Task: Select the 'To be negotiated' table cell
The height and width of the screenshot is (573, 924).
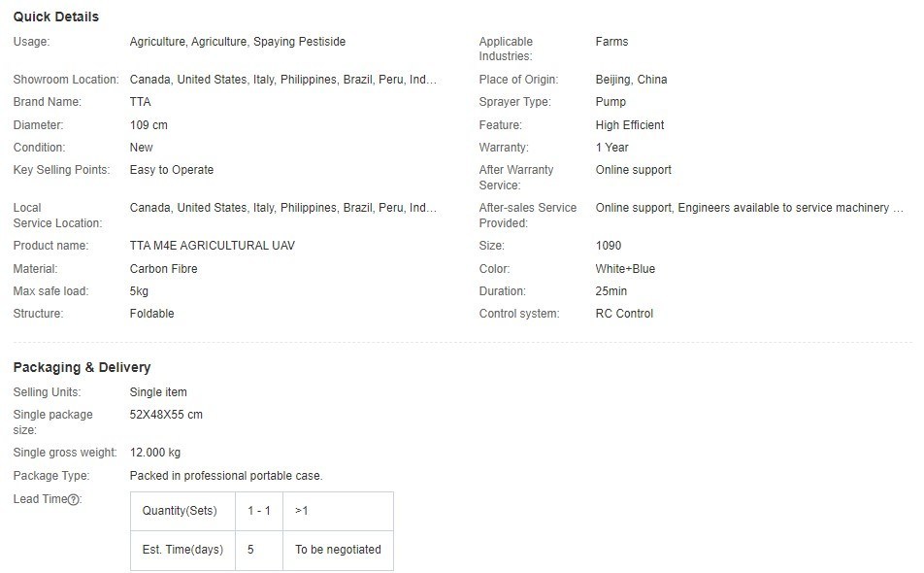Action: [338, 550]
